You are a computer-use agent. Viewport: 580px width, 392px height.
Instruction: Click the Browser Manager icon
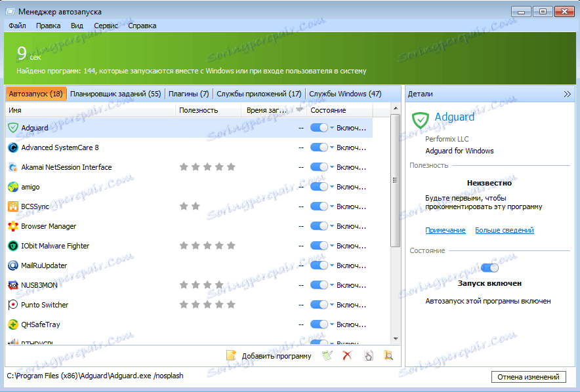[13, 226]
